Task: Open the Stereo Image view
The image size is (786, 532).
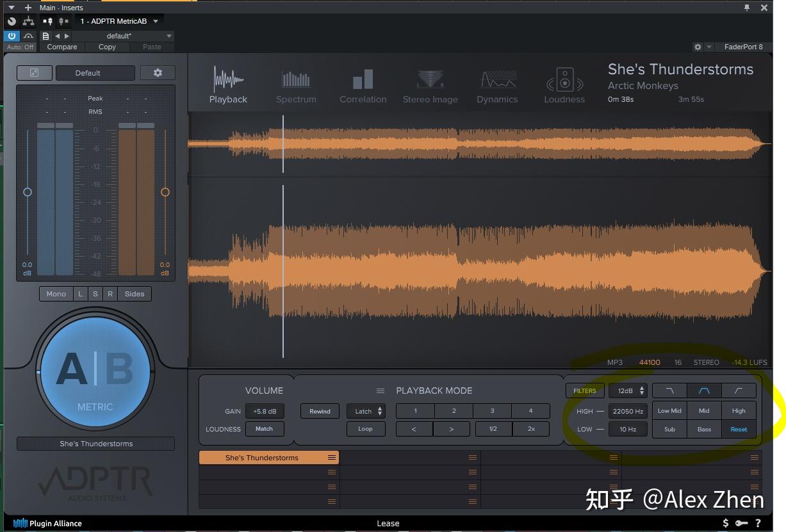Action: [430, 86]
